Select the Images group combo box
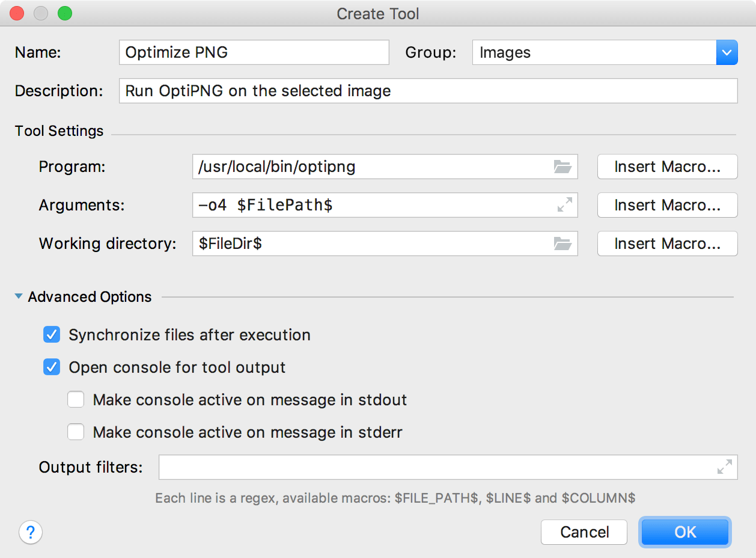Screen dimensions: 756x558 (605, 53)
